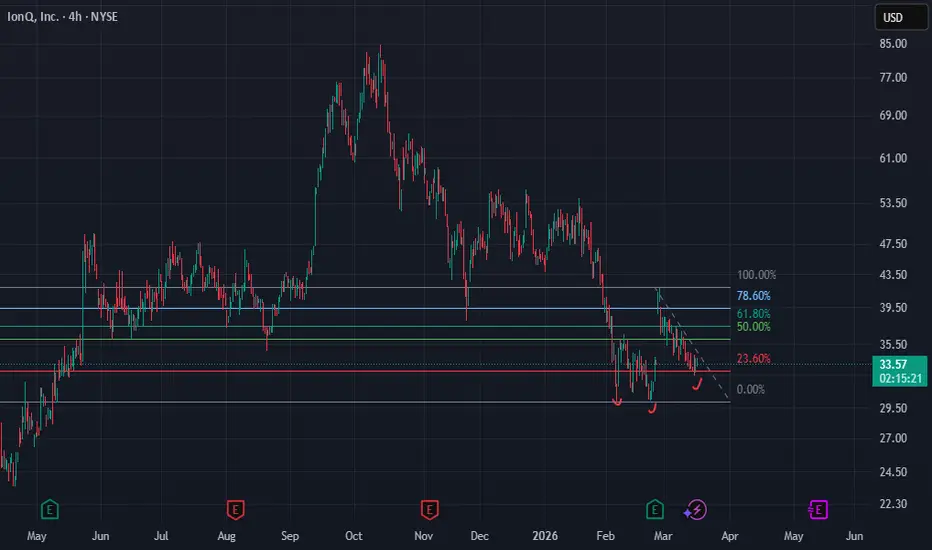Click the IonQ, Inc. · 4h · NYSE title

tap(62, 17)
